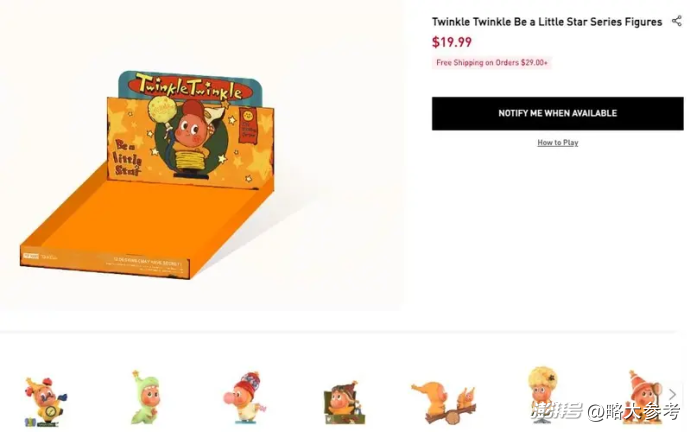690x432 pixels.
Task: Select the green dinosaur costume figure thumbnail
Action: [145, 398]
